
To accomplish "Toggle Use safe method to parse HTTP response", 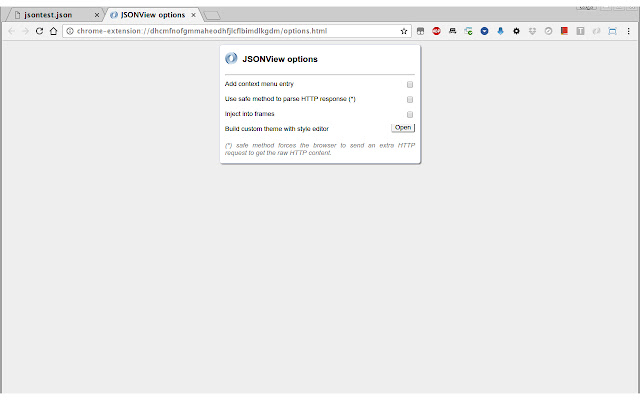I will pyautogui.click(x=410, y=99).
